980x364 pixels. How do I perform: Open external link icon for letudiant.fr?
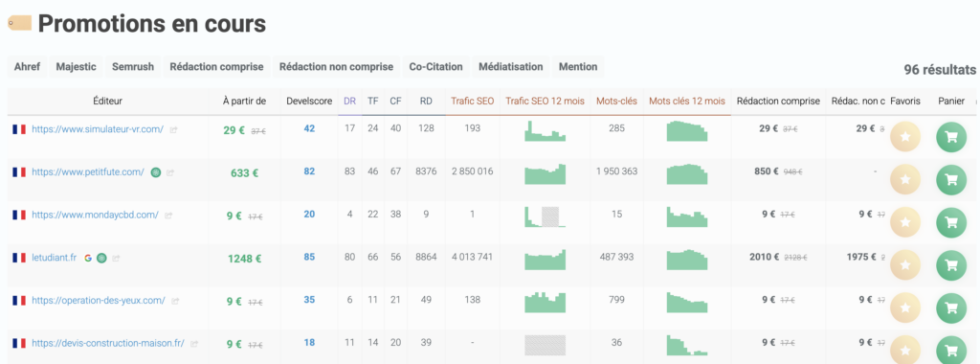pos(116,258)
